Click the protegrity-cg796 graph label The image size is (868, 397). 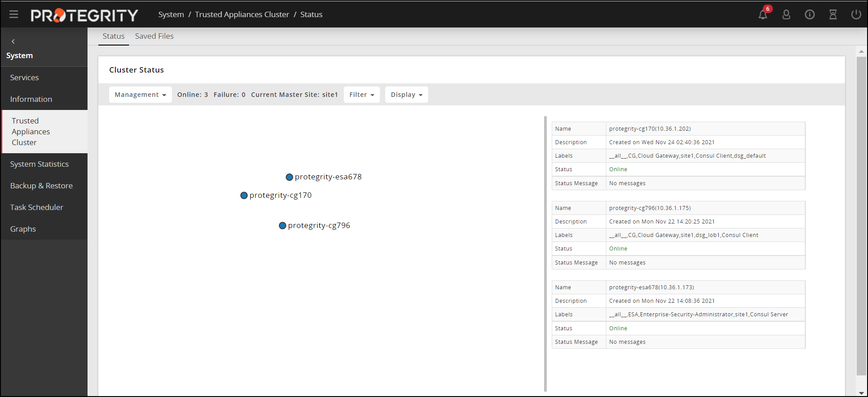coord(319,226)
